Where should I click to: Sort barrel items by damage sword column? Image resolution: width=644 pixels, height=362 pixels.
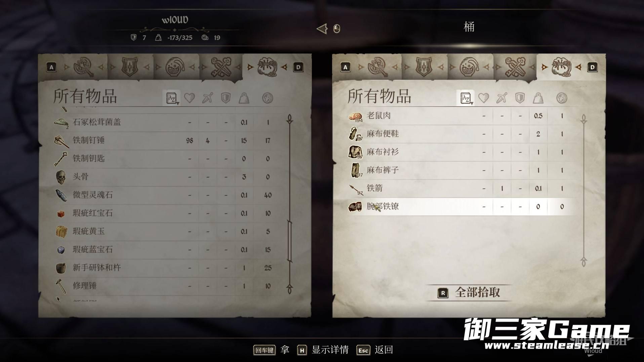(x=502, y=98)
